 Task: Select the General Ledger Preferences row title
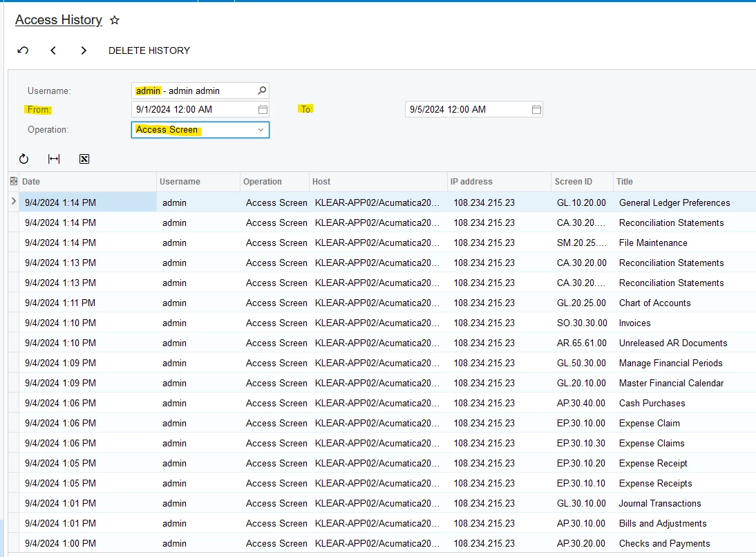(x=674, y=202)
